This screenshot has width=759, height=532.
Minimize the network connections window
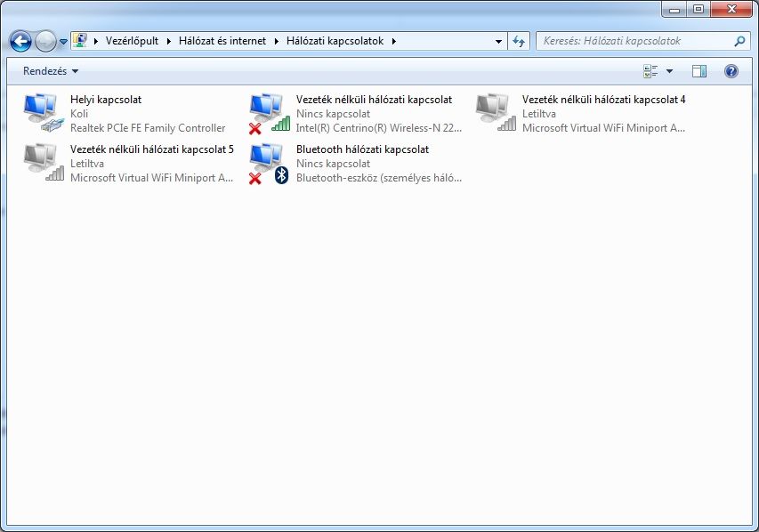click(x=674, y=9)
